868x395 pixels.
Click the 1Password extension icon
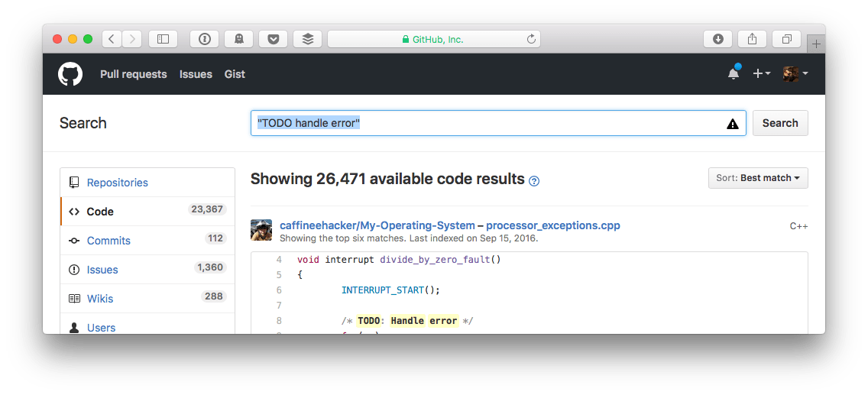click(x=205, y=39)
